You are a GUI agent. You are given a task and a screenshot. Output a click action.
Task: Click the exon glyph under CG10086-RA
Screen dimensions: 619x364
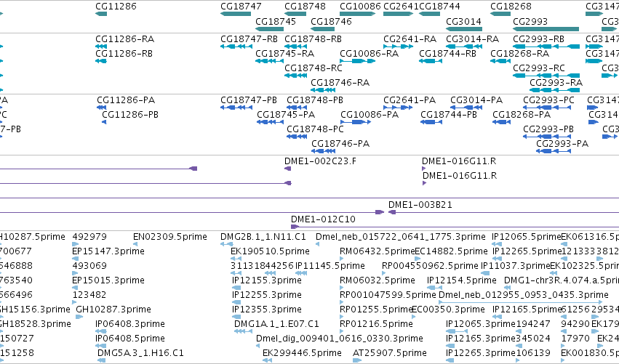click(x=357, y=61)
